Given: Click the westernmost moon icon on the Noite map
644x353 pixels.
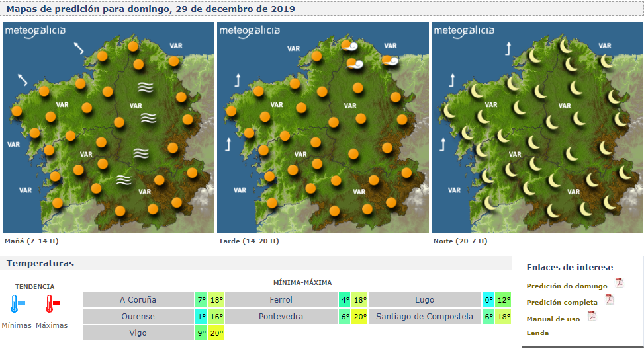Looking at the screenshot, I should coord(449,110).
